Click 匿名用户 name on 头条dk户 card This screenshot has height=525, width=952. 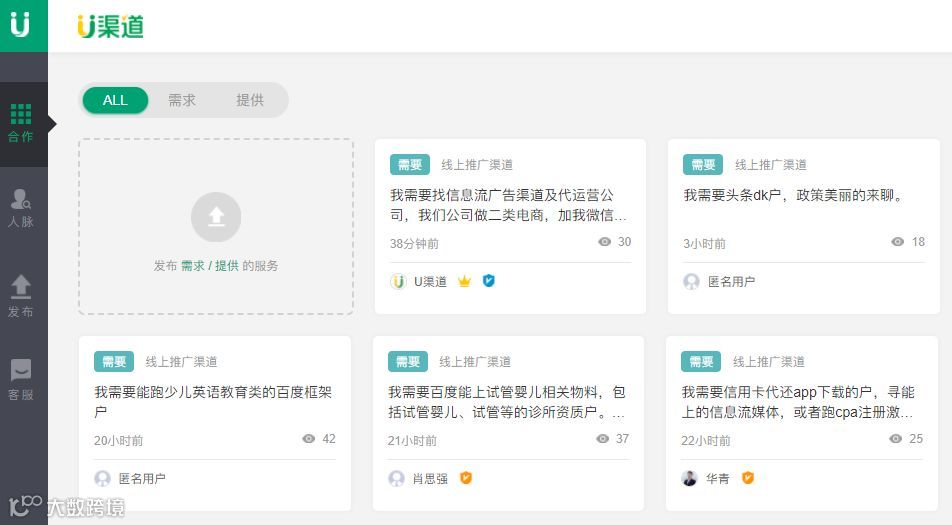coord(732,282)
